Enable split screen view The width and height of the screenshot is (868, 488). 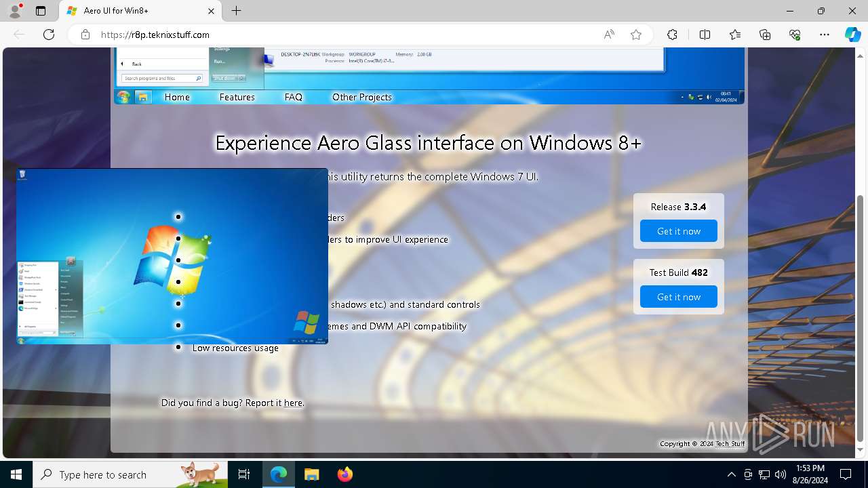(705, 35)
